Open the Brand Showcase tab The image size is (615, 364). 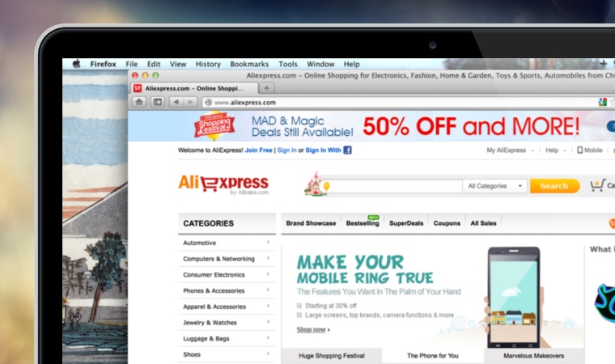(311, 223)
